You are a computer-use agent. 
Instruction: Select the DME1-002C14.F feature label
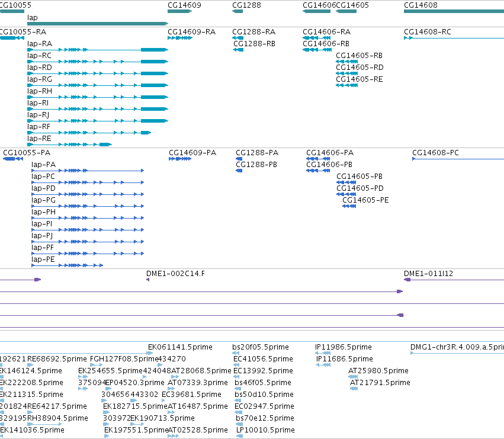[175, 274]
